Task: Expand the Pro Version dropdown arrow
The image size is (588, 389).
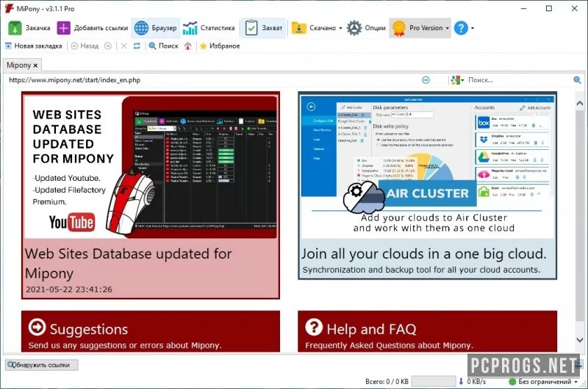Action: [447, 28]
